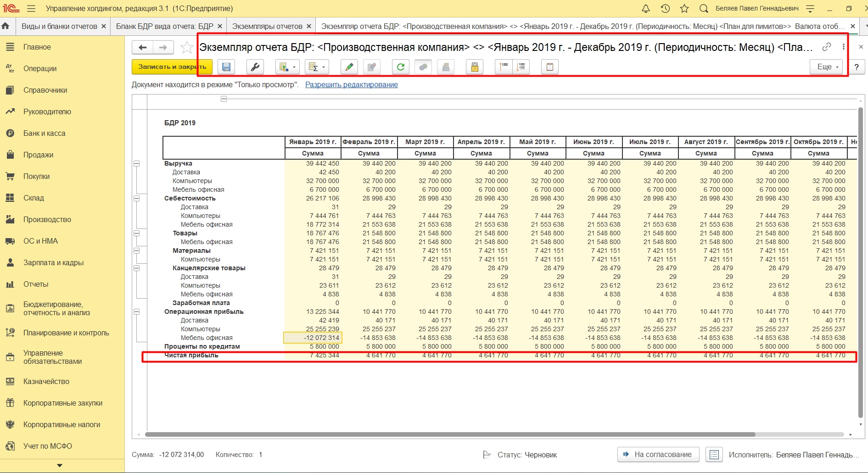Image resolution: width=868 pixels, height=473 pixels.
Task: Open notifications bell icon
Action: coord(645,8)
